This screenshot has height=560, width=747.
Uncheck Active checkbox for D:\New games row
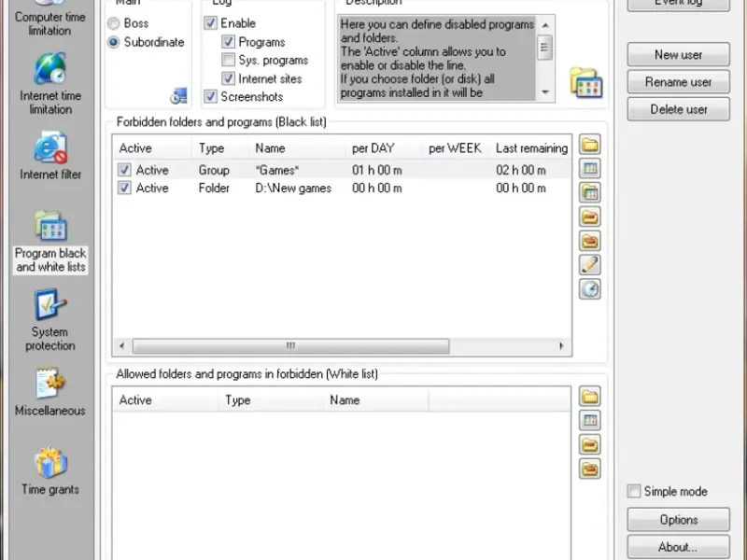pyautogui.click(x=124, y=188)
